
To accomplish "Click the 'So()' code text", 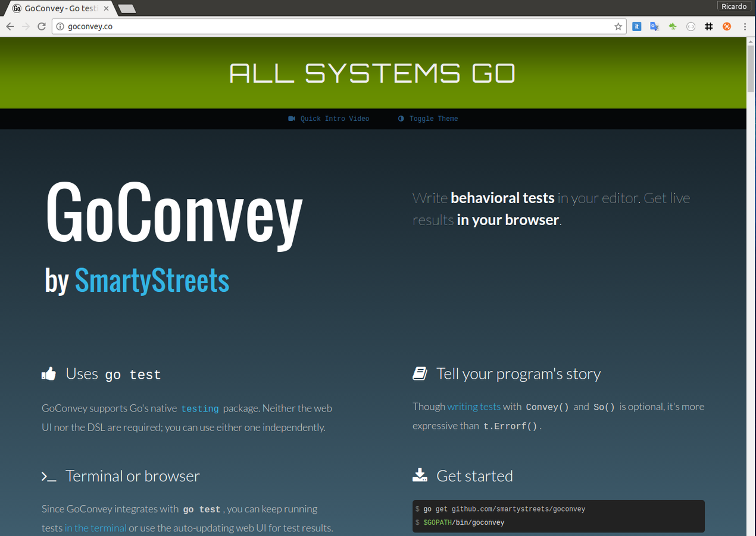I will (x=604, y=407).
